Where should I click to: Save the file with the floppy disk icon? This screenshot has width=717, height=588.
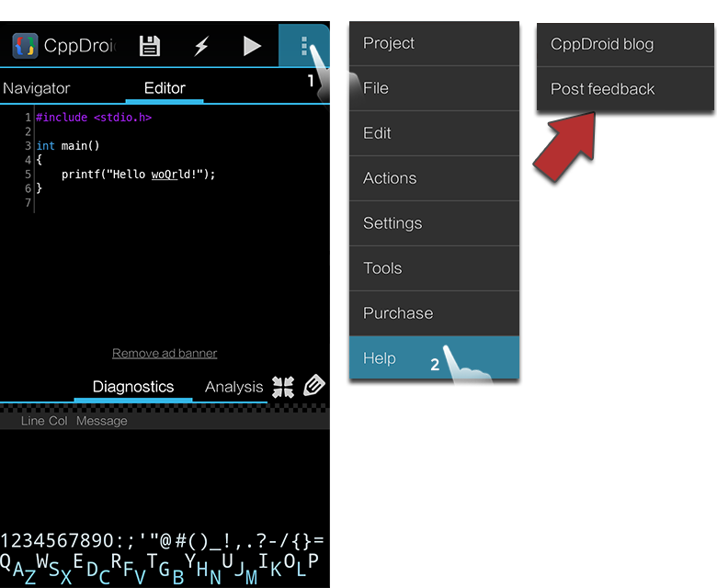(150, 46)
